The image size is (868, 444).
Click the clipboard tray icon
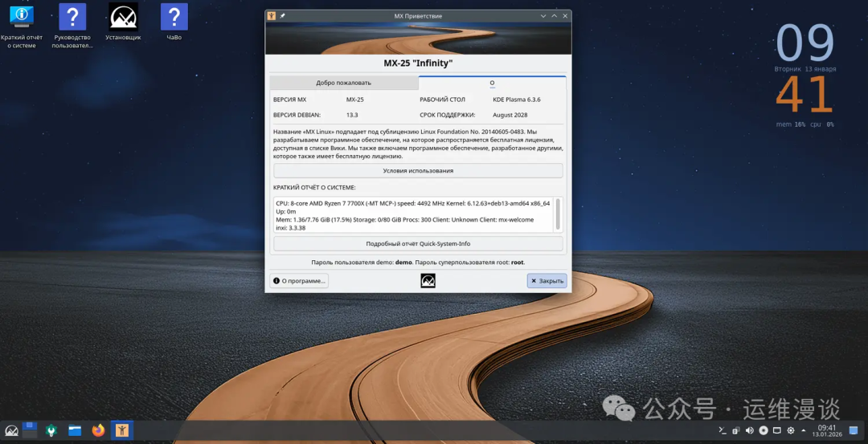click(x=735, y=430)
